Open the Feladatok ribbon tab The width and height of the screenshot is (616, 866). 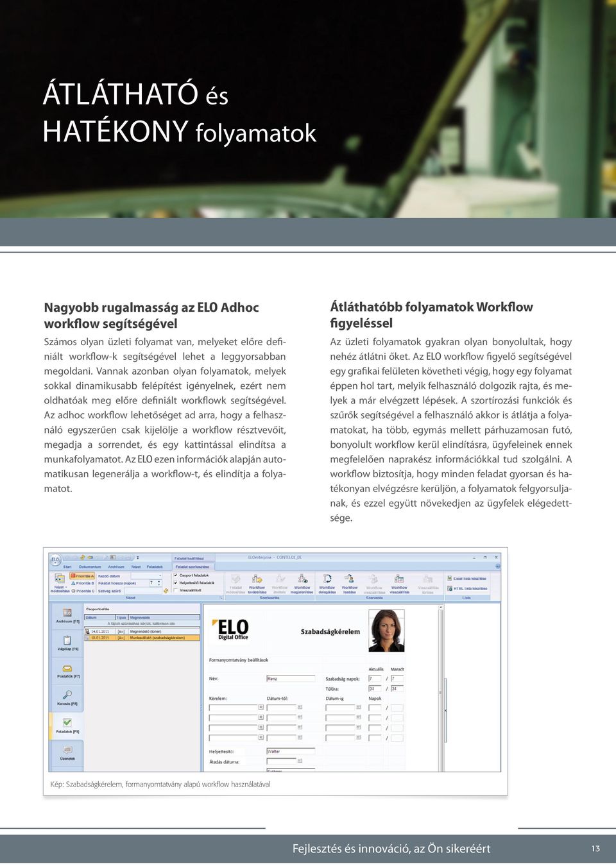pos(155,567)
